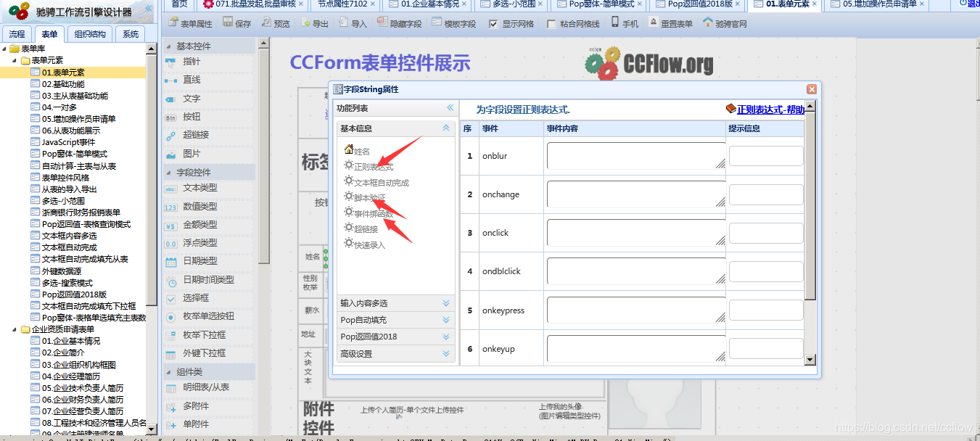
Task: Select 事件绑函数 in function list
Action: (x=374, y=214)
